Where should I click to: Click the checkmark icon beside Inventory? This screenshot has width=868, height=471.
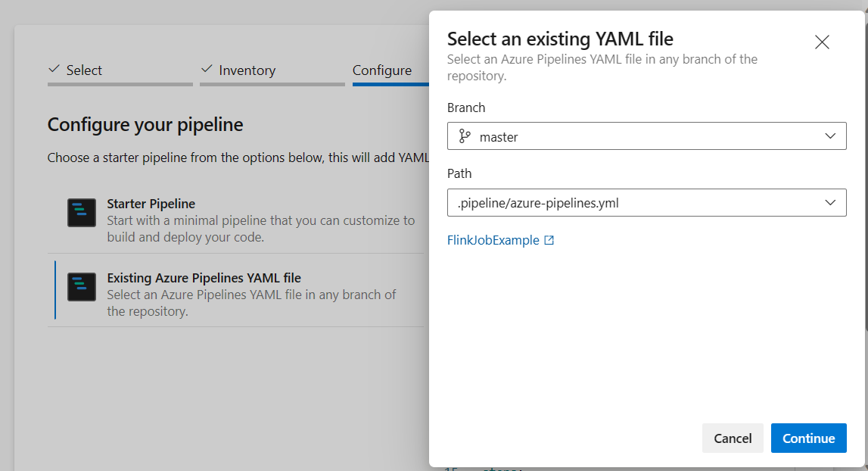[207, 69]
